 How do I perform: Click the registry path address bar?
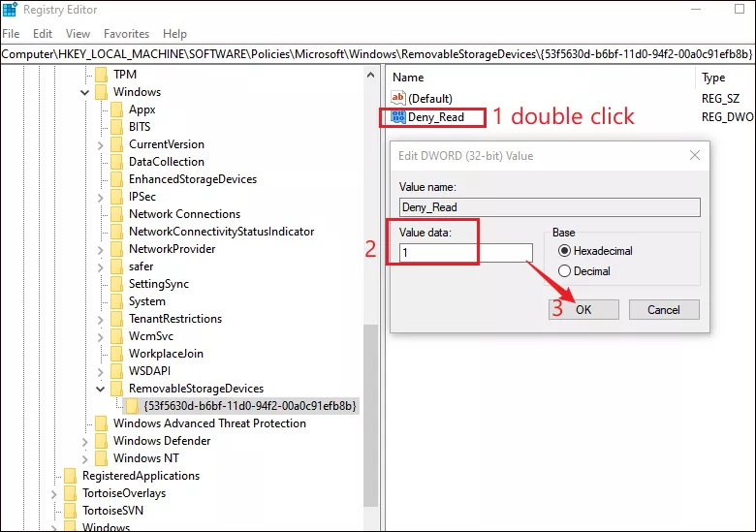(378, 54)
